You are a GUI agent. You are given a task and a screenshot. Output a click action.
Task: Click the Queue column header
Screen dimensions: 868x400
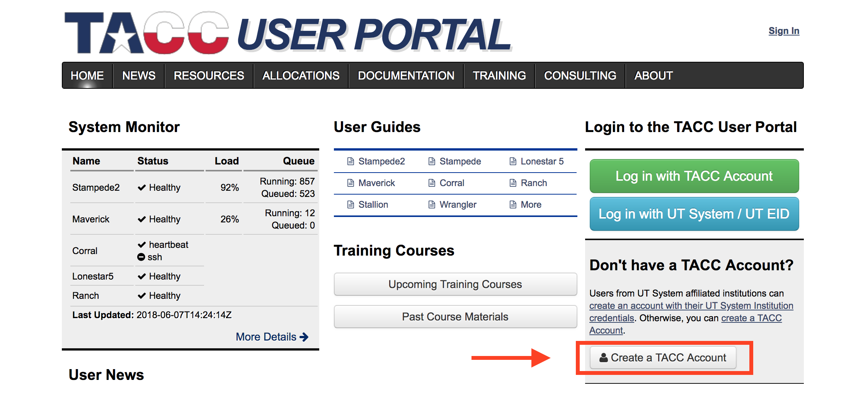pos(299,161)
